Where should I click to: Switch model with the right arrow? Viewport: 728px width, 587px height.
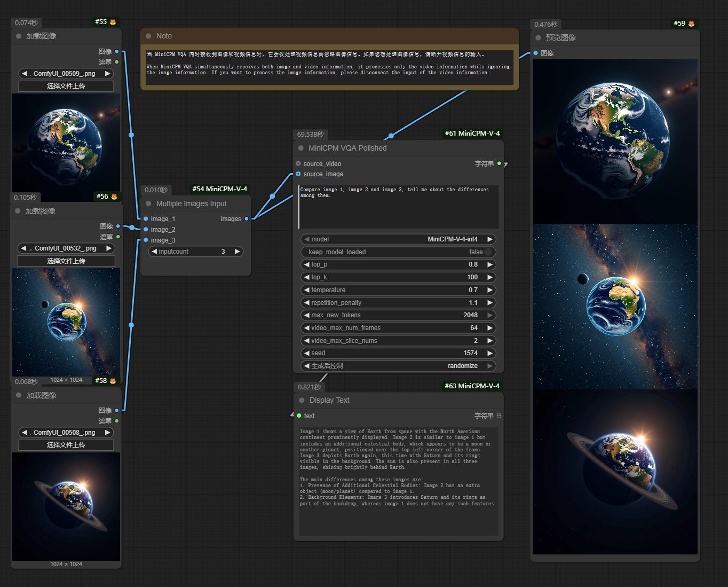[x=489, y=239]
